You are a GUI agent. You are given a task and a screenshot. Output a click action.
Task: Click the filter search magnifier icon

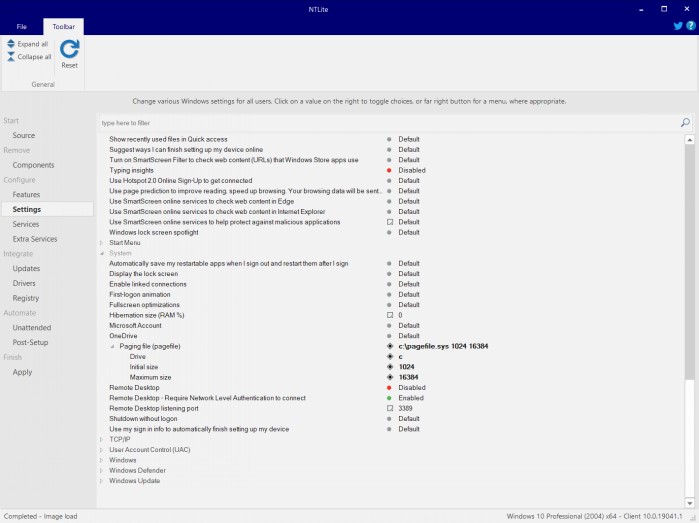point(685,122)
